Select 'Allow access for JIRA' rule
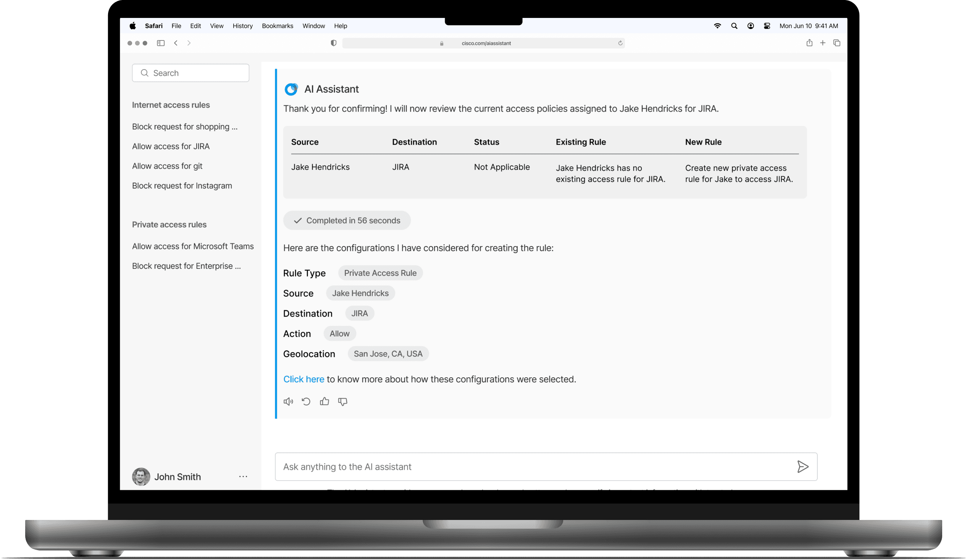The width and height of the screenshot is (967, 560). (x=171, y=146)
